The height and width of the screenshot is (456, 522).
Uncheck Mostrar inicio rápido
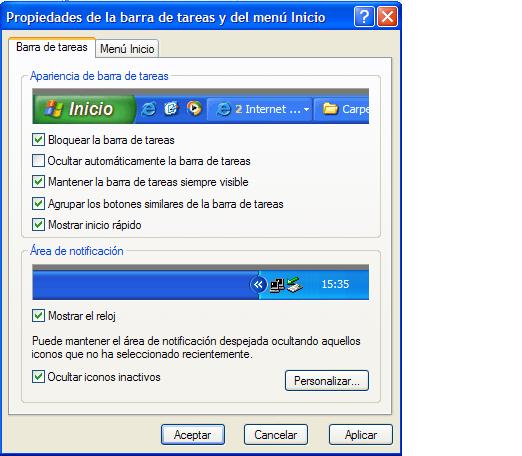pos(38,224)
